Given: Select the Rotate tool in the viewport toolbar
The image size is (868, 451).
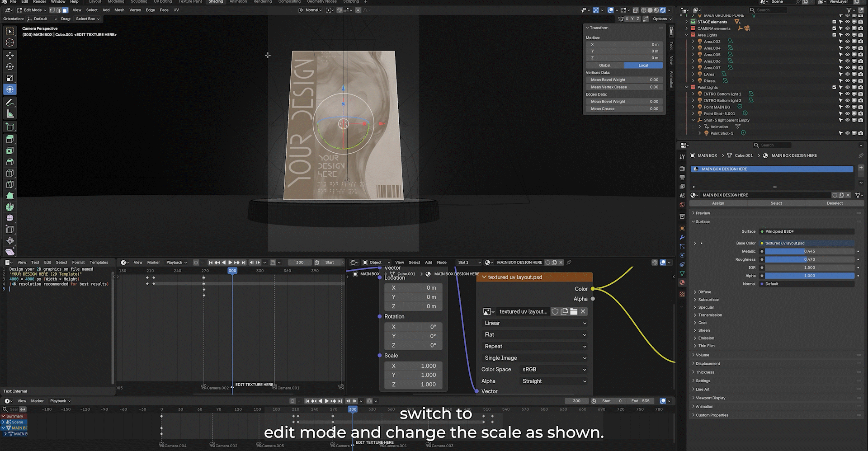Looking at the screenshot, I should pos(10,67).
